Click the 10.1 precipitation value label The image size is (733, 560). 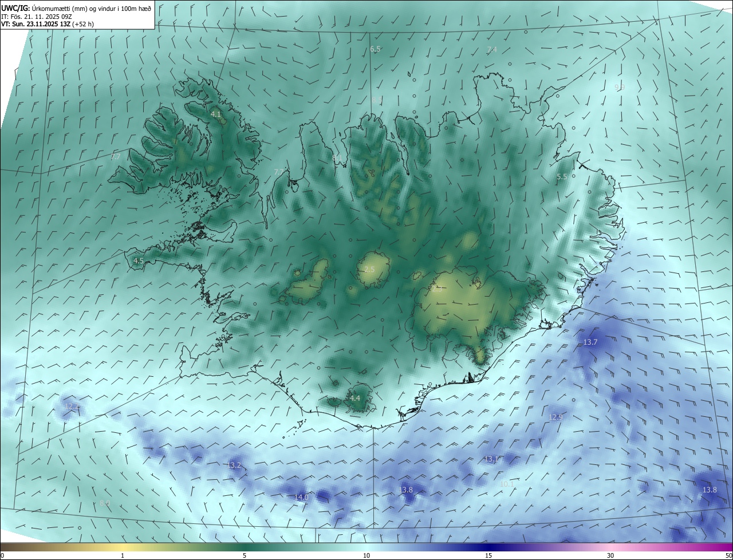point(507,484)
